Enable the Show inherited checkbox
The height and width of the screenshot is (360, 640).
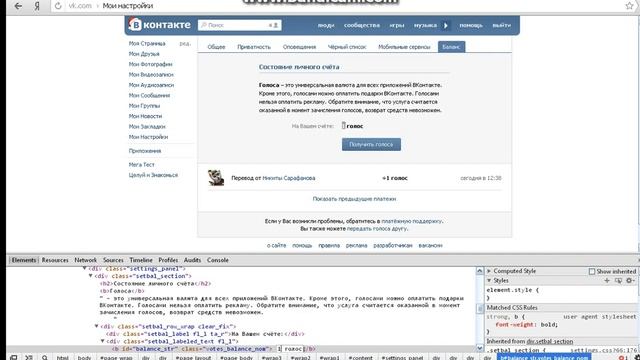[591, 271]
